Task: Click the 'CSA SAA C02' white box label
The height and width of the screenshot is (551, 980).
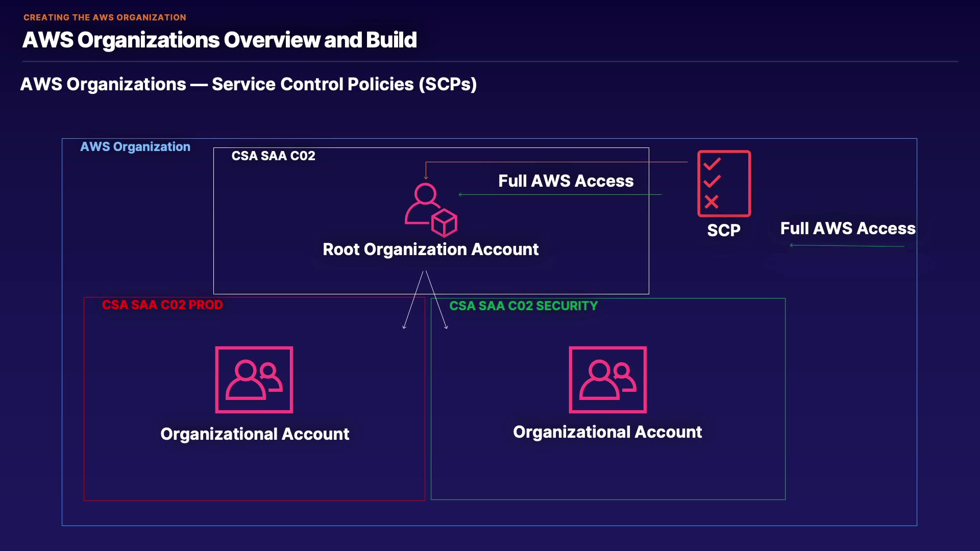Action: coord(273,156)
